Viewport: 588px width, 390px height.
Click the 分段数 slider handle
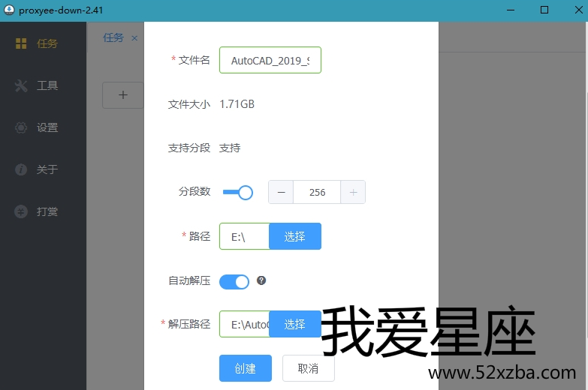[x=245, y=193]
